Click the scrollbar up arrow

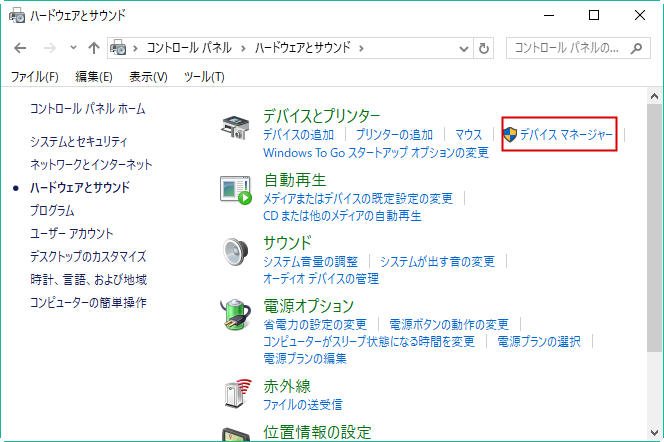[655, 97]
